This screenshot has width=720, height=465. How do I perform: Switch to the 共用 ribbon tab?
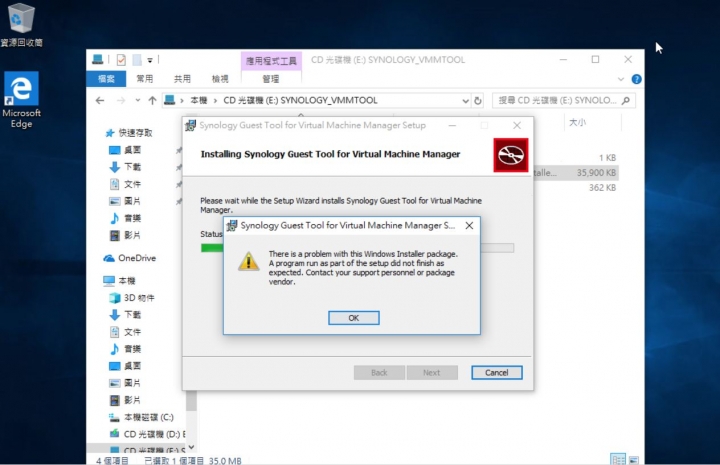[182, 78]
